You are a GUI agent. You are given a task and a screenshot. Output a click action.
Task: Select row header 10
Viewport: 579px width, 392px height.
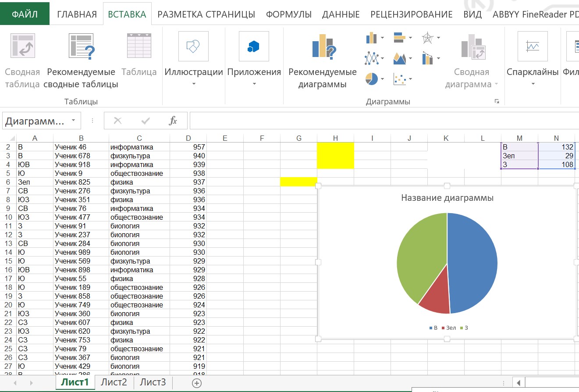point(8,217)
